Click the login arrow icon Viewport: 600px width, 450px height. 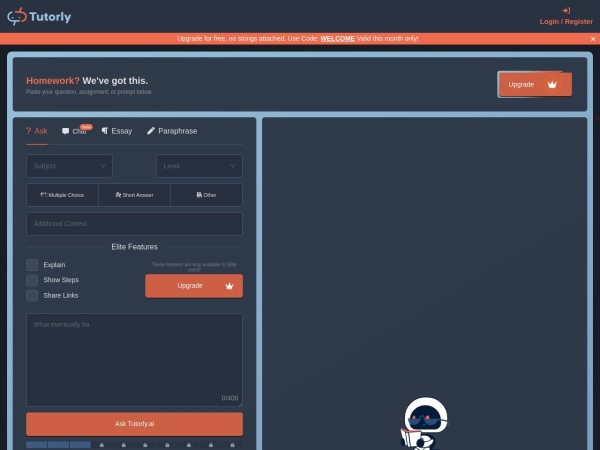click(566, 10)
